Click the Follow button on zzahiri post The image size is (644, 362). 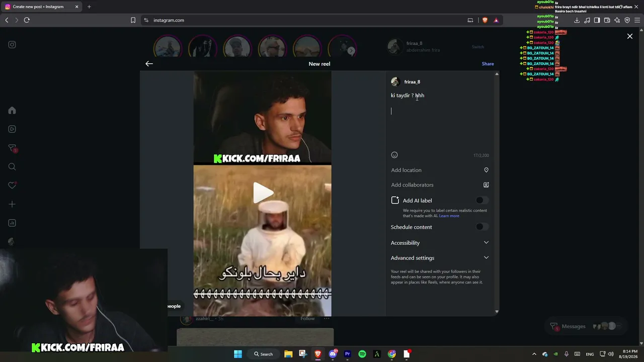click(307, 318)
